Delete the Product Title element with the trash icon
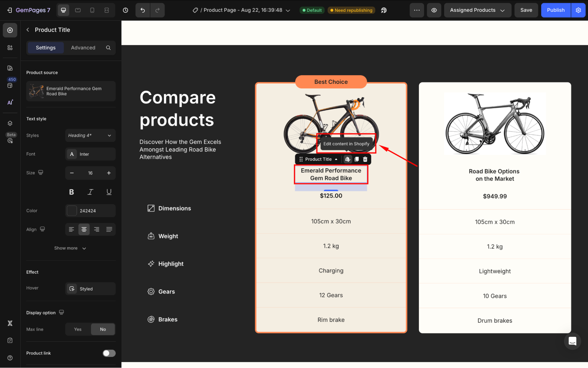This screenshot has height=368, width=588. [x=365, y=159]
